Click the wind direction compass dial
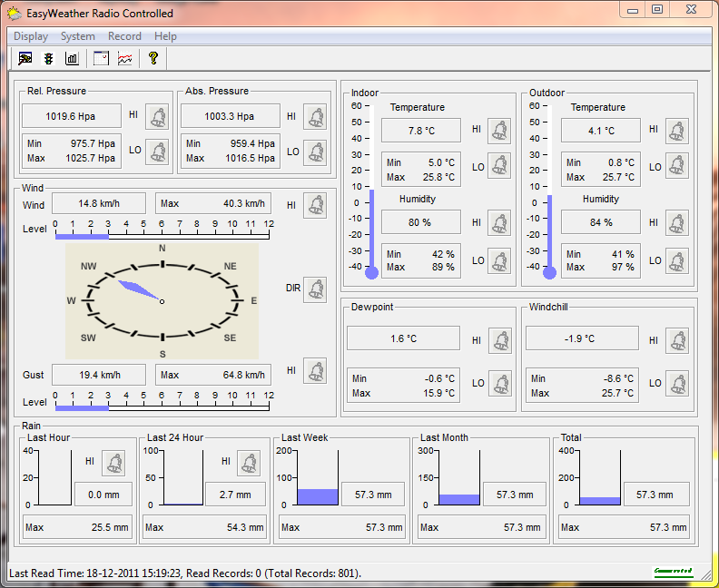 [x=162, y=301]
